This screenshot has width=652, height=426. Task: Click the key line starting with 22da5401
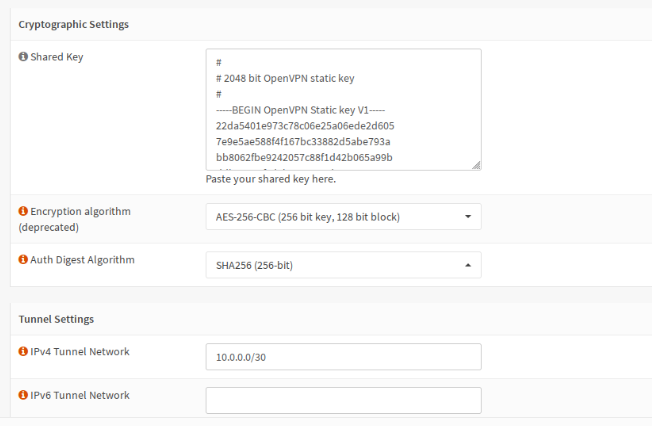coord(305,126)
